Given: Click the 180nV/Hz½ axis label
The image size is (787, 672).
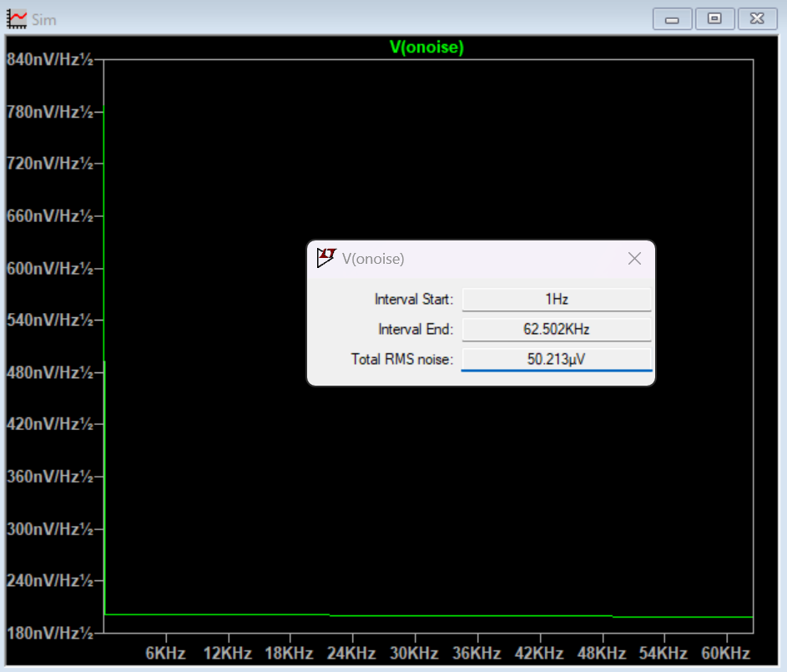Looking at the screenshot, I should coord(50,634).
